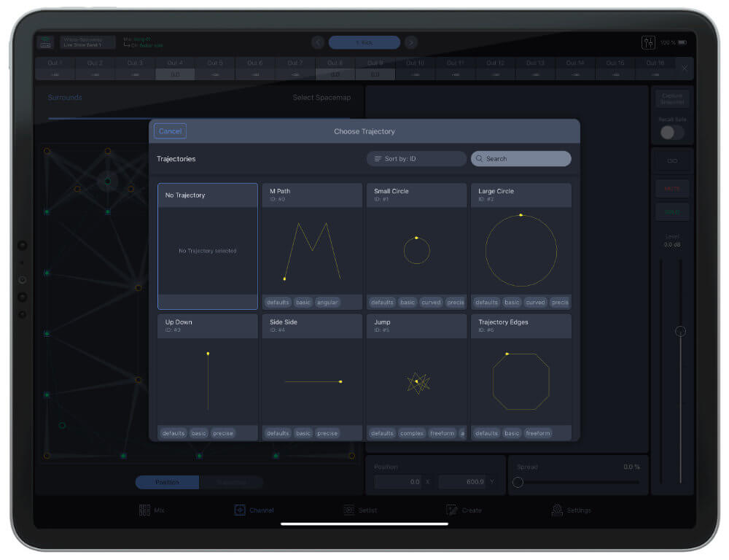Go to next channel with right arrow
Screen dimensions: 729x560
pos(411,43)
